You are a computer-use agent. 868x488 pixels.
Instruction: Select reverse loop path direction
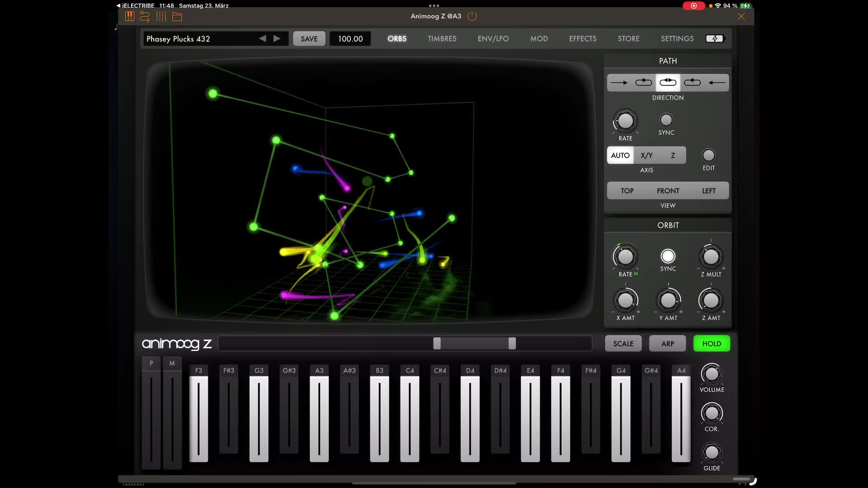tap(692, 83)
